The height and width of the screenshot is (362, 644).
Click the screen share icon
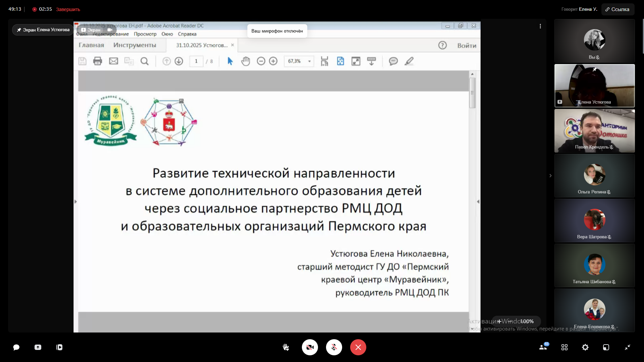38,347
